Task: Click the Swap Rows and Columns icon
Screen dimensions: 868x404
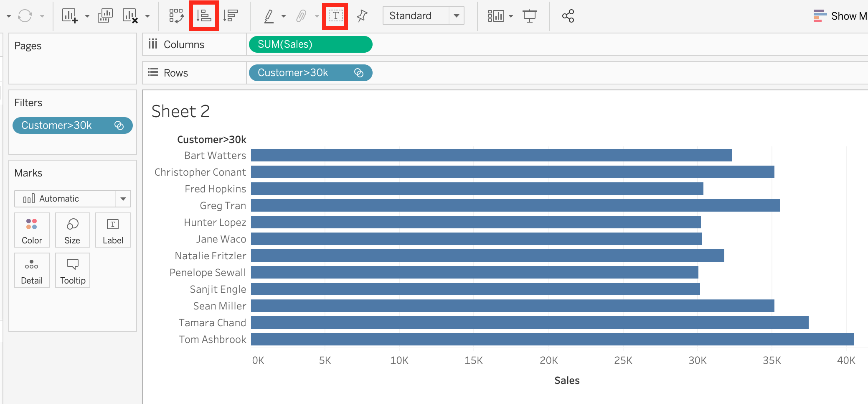Action: tap(177, 16)
